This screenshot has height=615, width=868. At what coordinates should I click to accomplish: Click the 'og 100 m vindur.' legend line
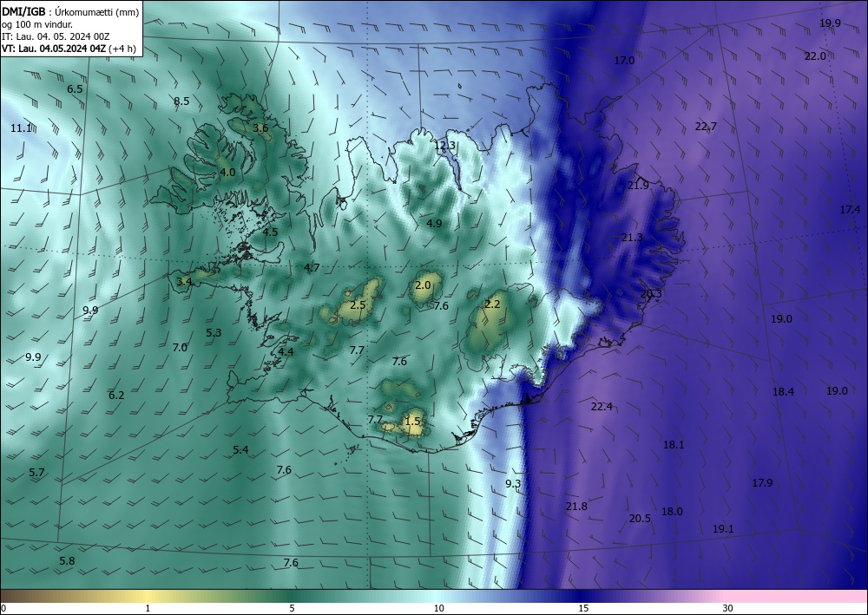coord(37,24)
